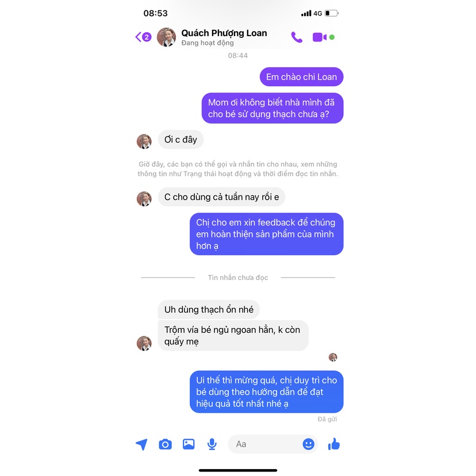Start a video call via camcorder icon
Viewport: 476px width, 476px height.
pos(320,37)
